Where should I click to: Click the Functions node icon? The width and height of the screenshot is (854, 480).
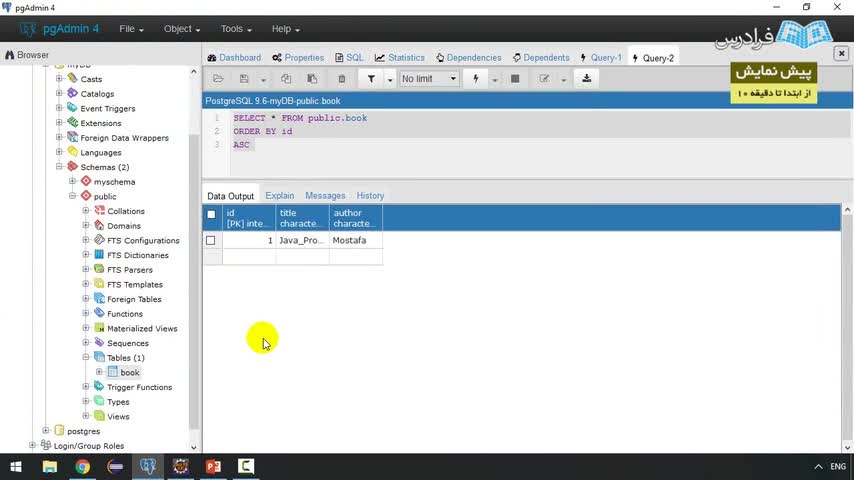(99, 313)
